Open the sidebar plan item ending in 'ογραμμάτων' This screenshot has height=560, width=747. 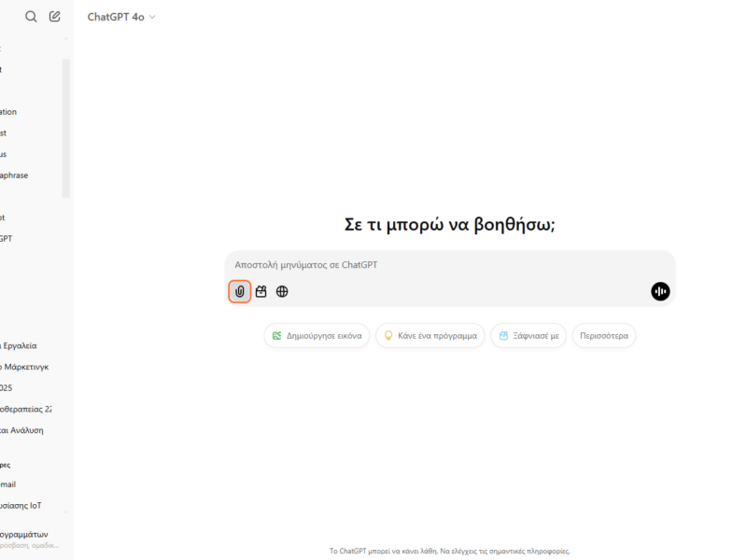29,539
